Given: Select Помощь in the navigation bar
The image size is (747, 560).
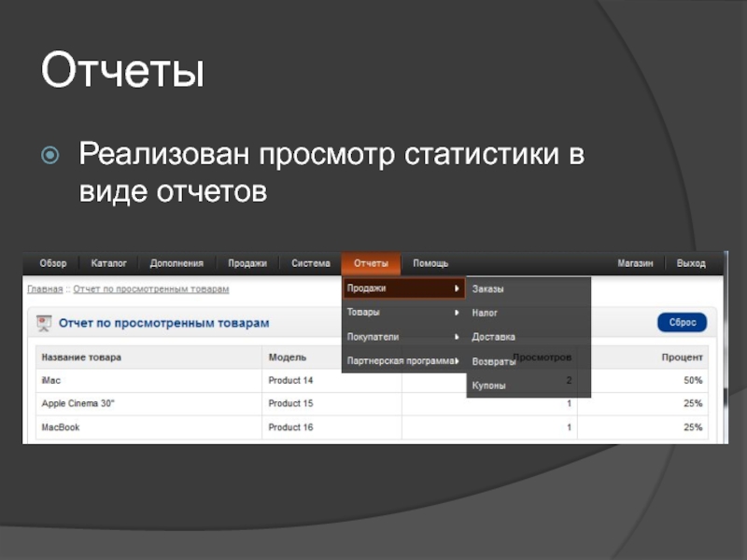Looking at the screenshot, I should pos(430,264).
